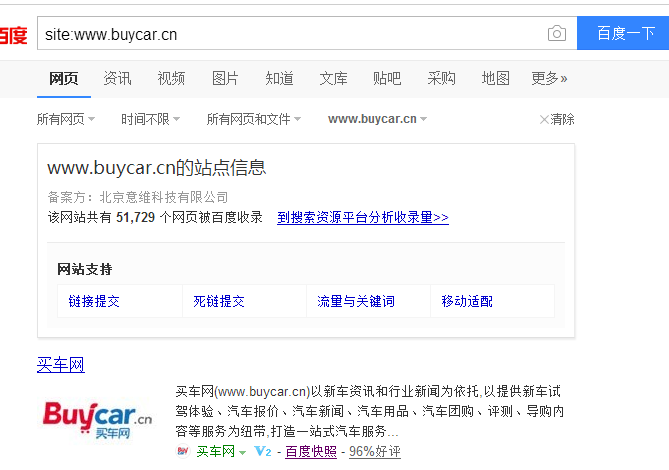Click the 96%好评 rating link
The width and height of the screenshot is (669, 470).
[x=375, y=451]
